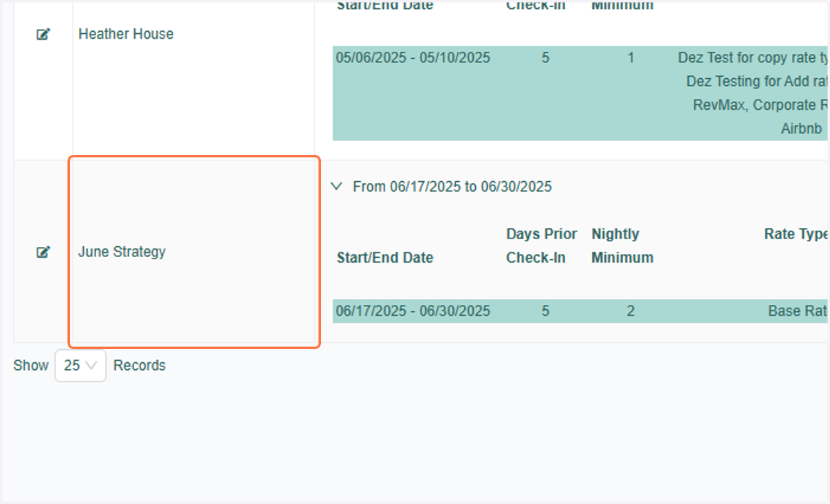Click the Base Rate type cell
The width and height of the screenshot is (830, 504).
point(798,311)
